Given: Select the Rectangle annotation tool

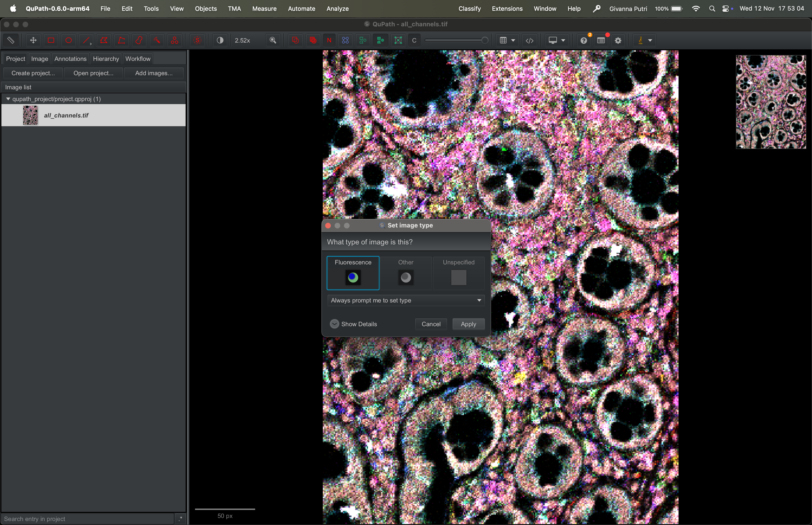Looking at the screenshot, I should (x=51, y=40).
